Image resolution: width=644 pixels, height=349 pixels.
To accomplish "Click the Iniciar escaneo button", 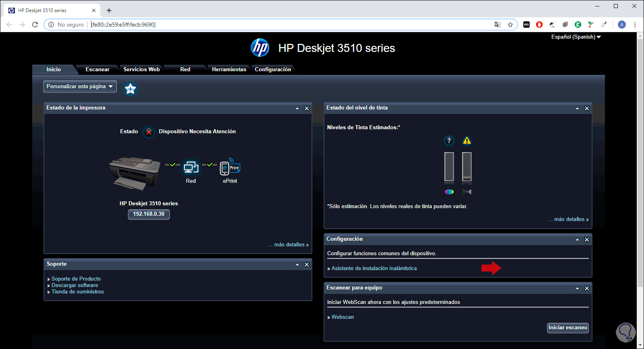I will (x=568, y=328).
